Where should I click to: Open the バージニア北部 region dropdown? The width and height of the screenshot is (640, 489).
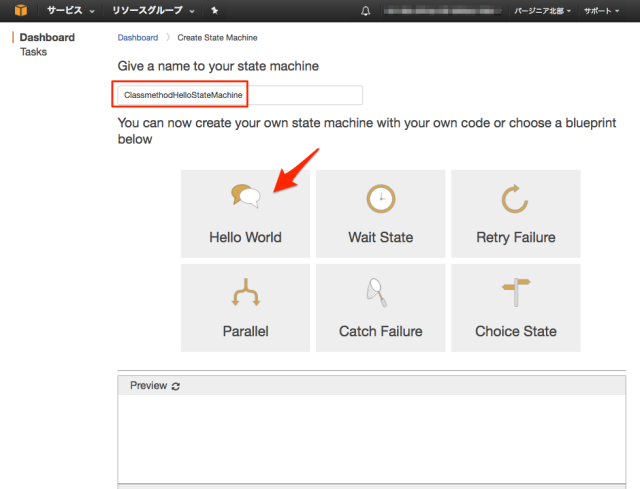click(542, 11)
